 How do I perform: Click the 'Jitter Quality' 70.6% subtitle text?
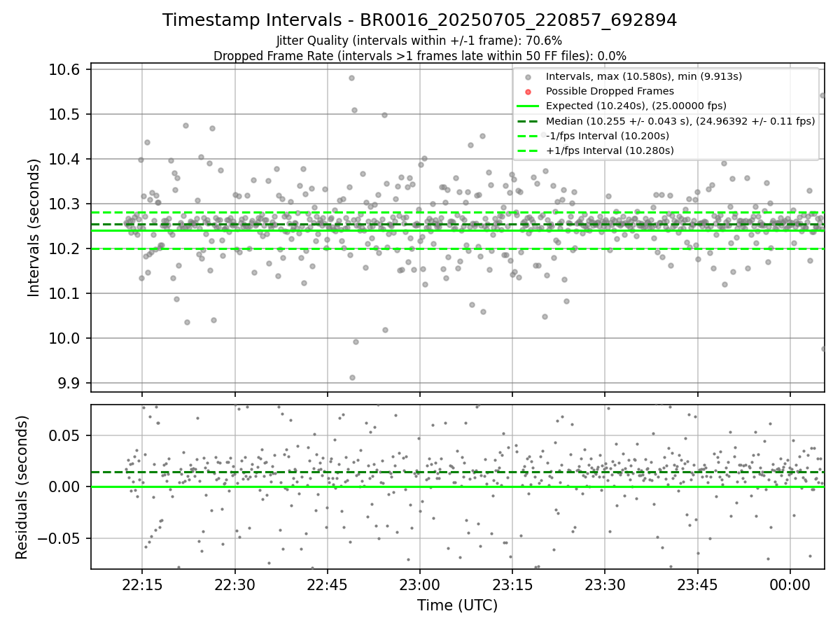[x=419, y=41]
